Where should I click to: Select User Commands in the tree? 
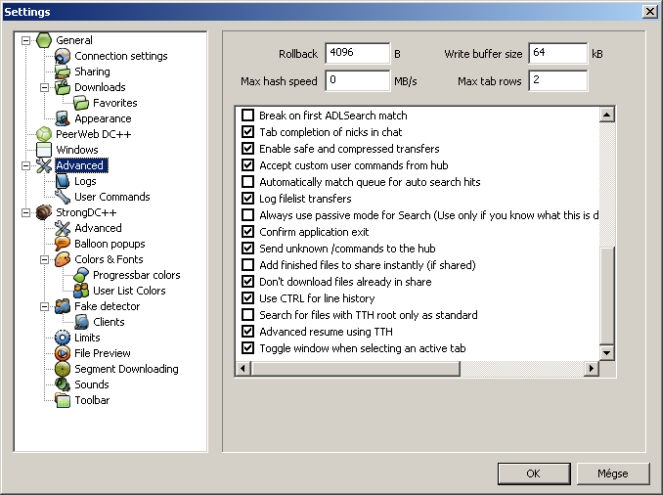pos(112,197)
